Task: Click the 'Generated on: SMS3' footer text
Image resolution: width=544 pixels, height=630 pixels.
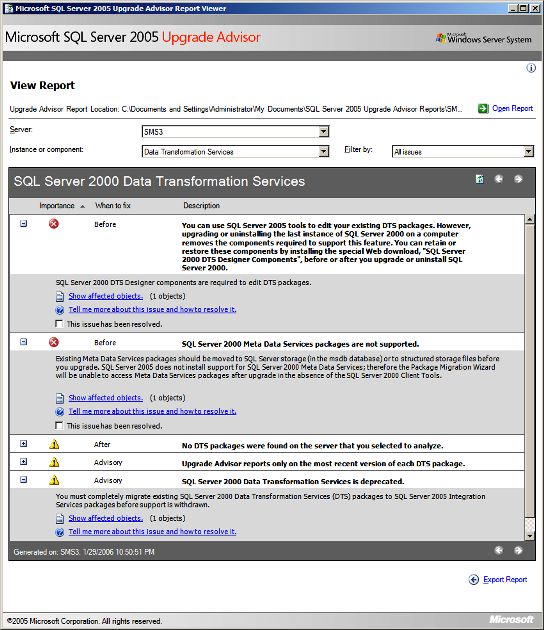Action: click(x=84, y=552)
